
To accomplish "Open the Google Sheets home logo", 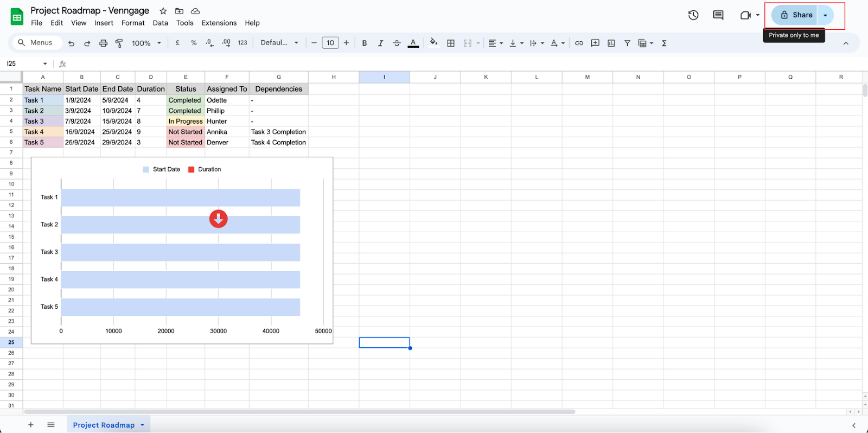I will [x=17, y=17].
